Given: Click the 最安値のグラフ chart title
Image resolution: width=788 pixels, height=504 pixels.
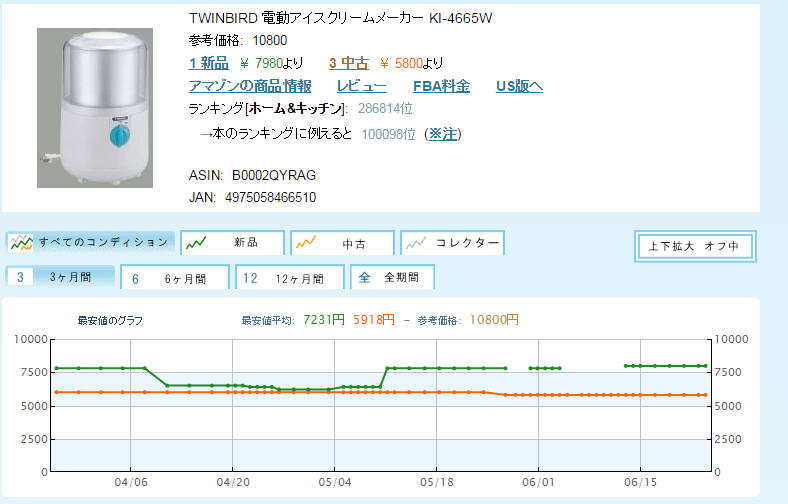Looking at the screenshot, I should (110, 321).
